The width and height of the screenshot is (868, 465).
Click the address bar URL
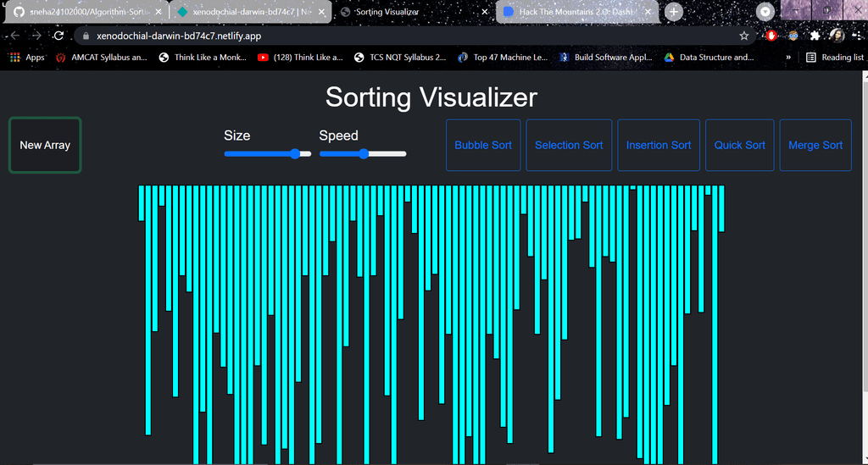pos(179,36)
